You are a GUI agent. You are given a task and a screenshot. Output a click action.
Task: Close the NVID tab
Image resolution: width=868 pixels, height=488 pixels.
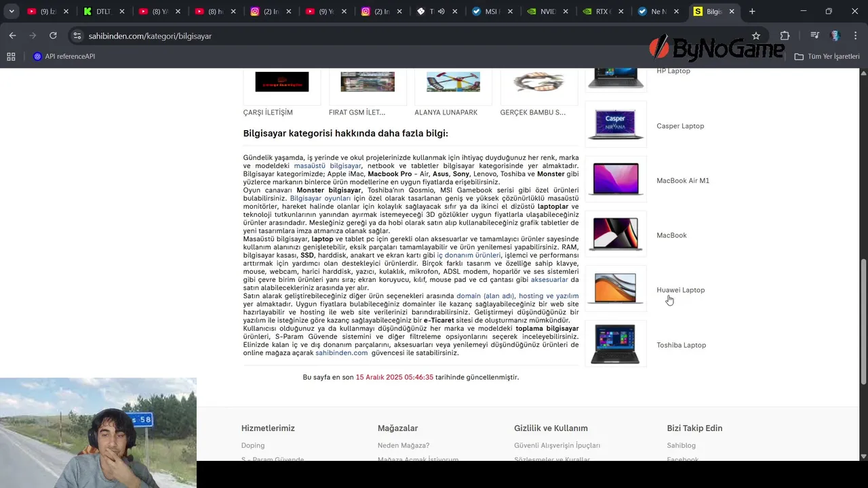click(x=566, y=12)
